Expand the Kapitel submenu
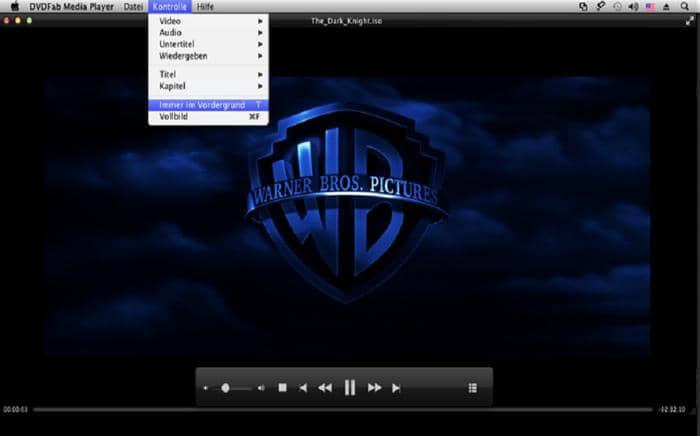 click(208, 86)
